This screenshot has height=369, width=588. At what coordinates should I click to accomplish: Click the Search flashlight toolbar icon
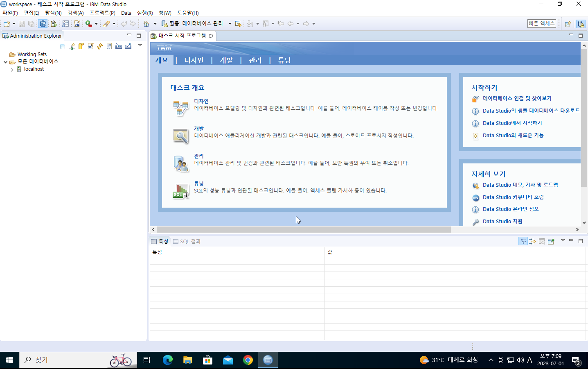pos(106,24)
